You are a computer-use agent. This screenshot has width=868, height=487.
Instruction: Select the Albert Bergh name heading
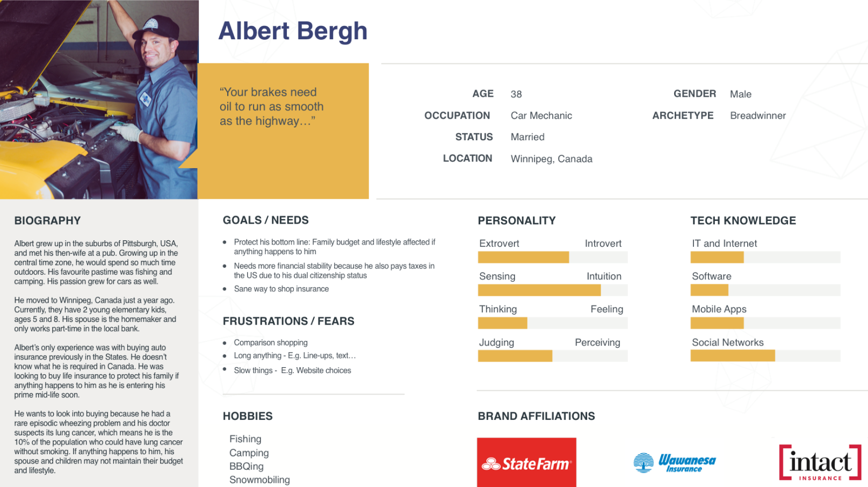(x=293, y=31)
